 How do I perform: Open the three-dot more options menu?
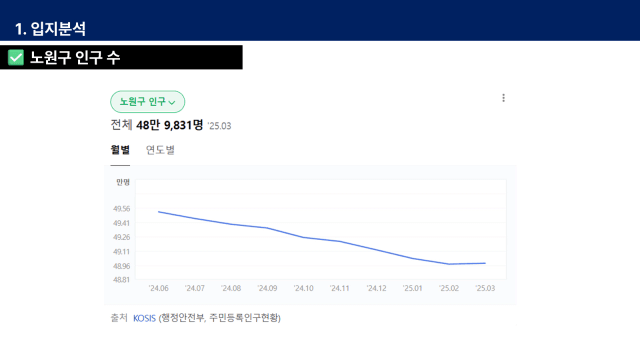point(503,98)
